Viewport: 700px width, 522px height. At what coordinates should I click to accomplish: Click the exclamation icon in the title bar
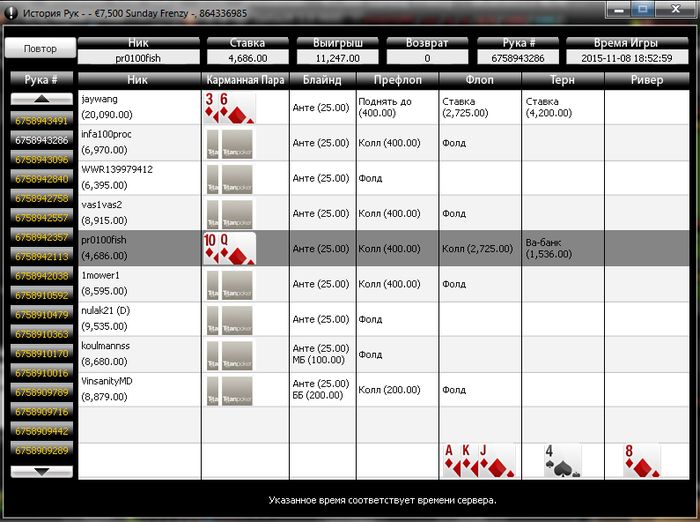point(11,13)
